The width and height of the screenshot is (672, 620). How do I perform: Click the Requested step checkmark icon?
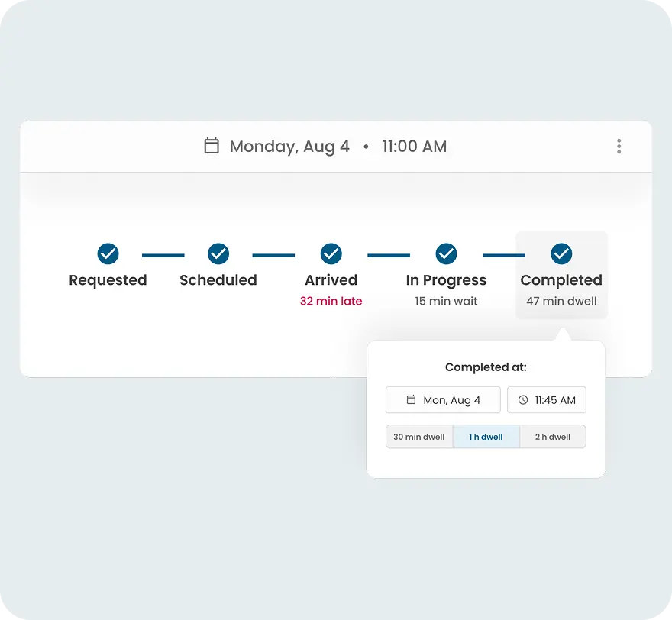(108, 253)
